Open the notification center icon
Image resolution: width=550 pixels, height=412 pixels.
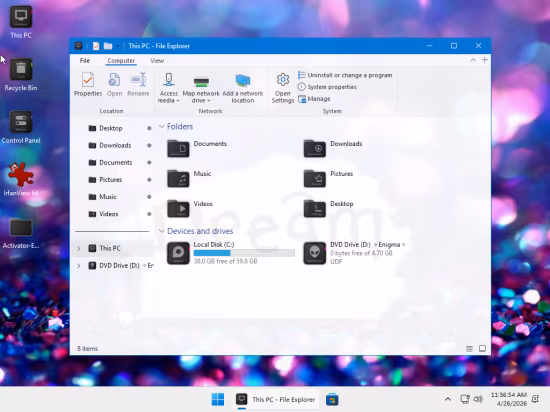pyautogui.click(x=535, y=399)
